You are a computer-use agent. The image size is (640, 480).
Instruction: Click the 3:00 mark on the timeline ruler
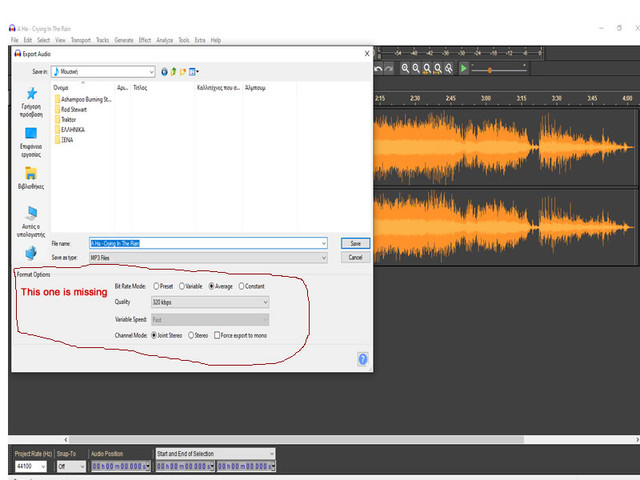[486, 98]
